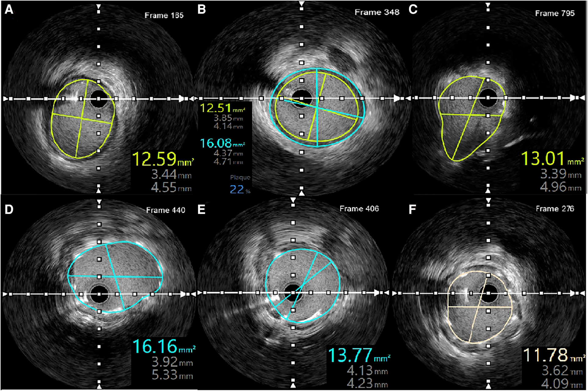Viewport: 588px width, 391px height.
Task: Click the Frame 795 label
Action: coord(554,13)
